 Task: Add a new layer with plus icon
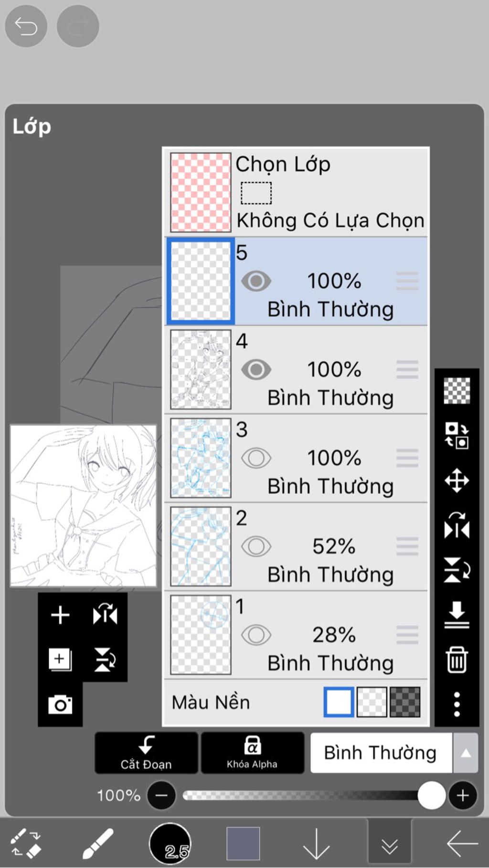(60, 615)
